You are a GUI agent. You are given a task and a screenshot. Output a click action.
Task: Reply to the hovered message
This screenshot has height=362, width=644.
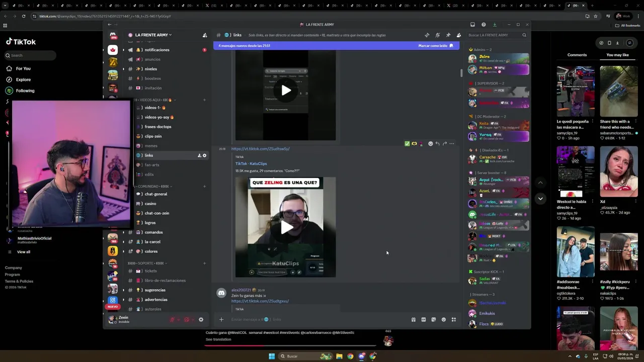(437, 144)
